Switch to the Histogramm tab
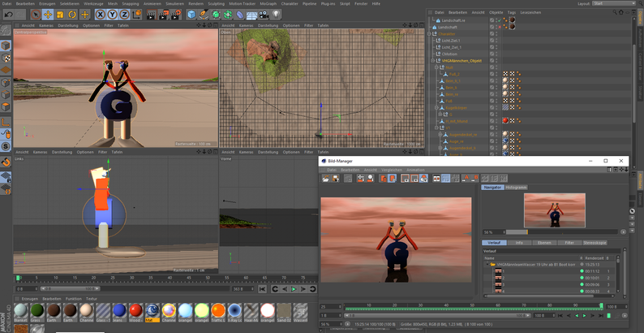The height and width of the screenshot is (333, 644). click(x=516, y=188)
